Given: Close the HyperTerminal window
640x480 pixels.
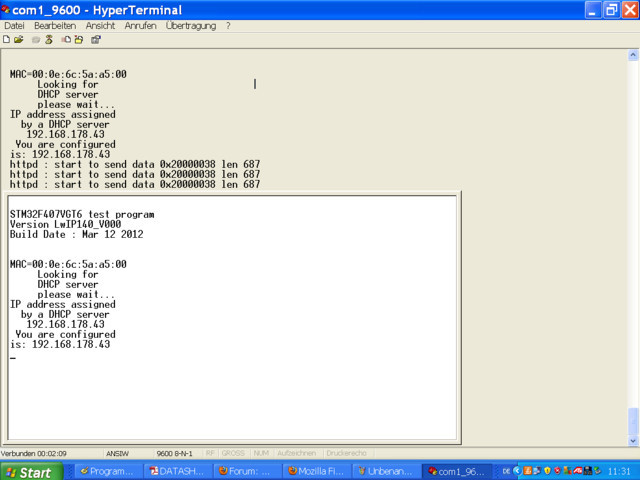Looking at the screenshot, I should pyautogui.click(x=630, y=10).
